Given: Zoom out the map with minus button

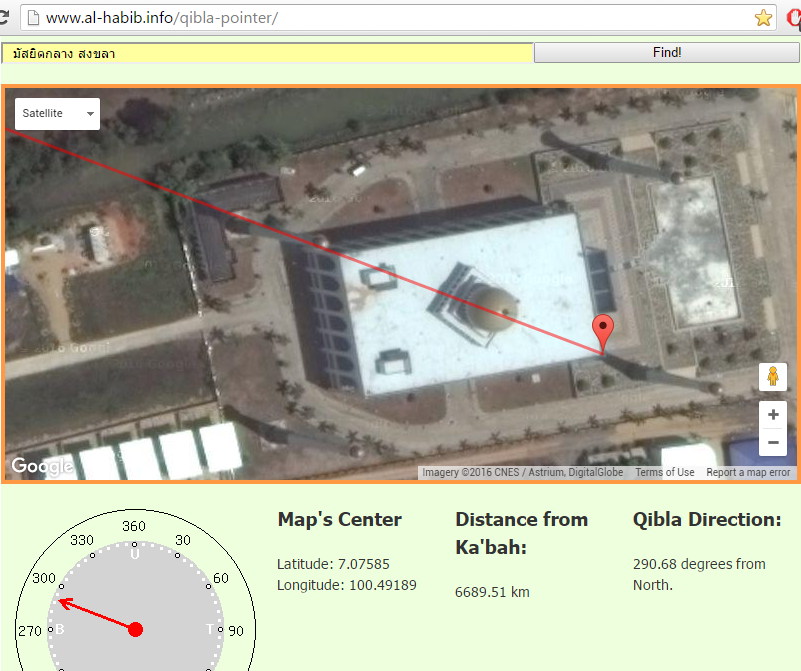Looking at the screenshot, I should (772, 442).
